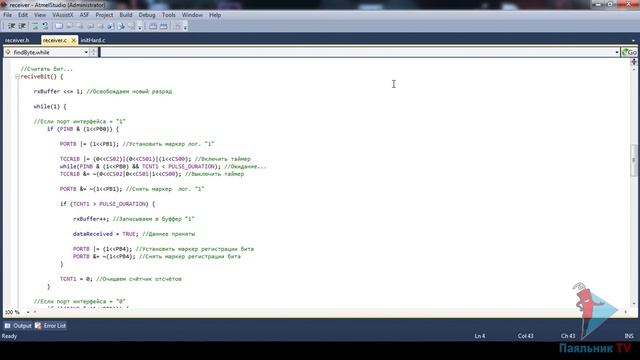Show the Error List panel tab
This screenshot has height=360, width=640.
[x=50, y=326]
